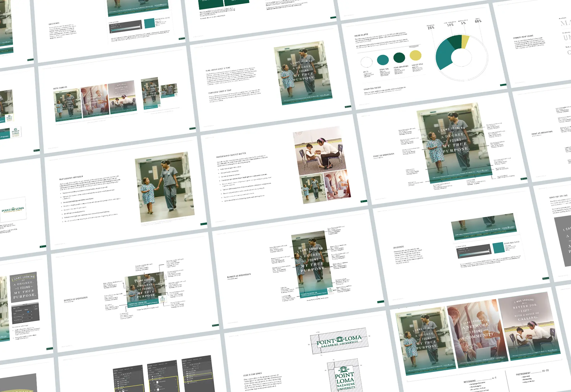This screenshot has height=392, width=571.
Task: Click the "WORK SAMPLES" page heading
Action: (60, 88)
